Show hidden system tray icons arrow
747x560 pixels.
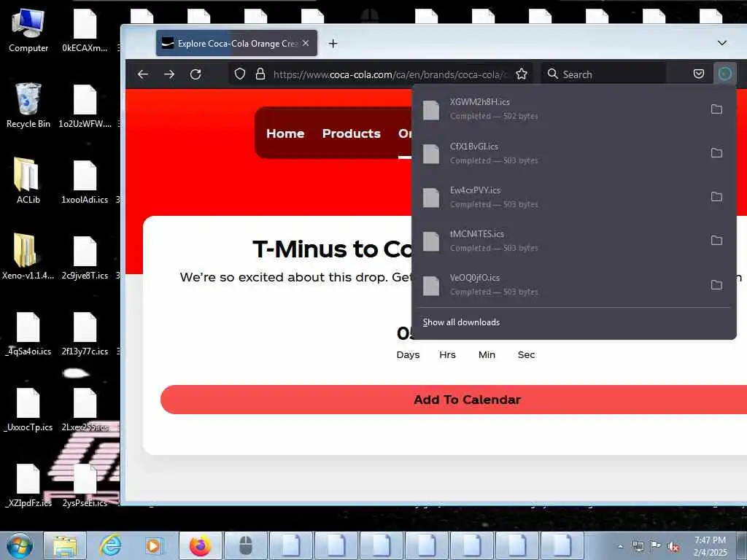620,546
